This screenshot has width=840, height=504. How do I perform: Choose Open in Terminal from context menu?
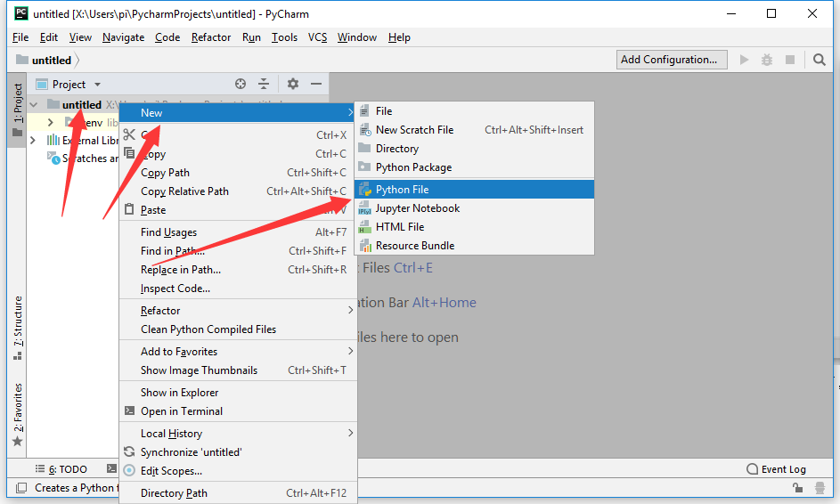point(182,411)
